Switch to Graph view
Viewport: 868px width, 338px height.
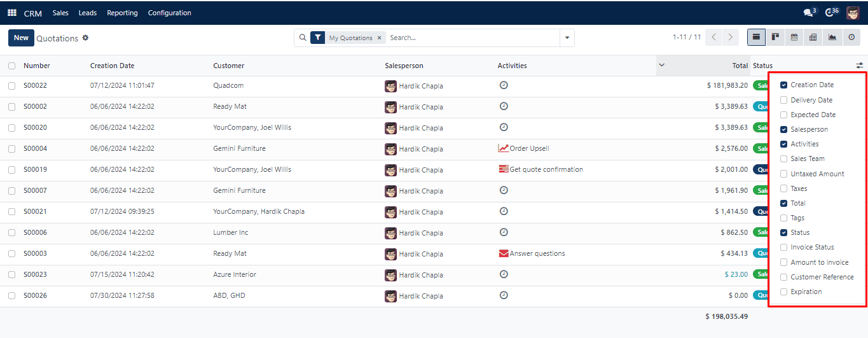[x=832, y=38]
